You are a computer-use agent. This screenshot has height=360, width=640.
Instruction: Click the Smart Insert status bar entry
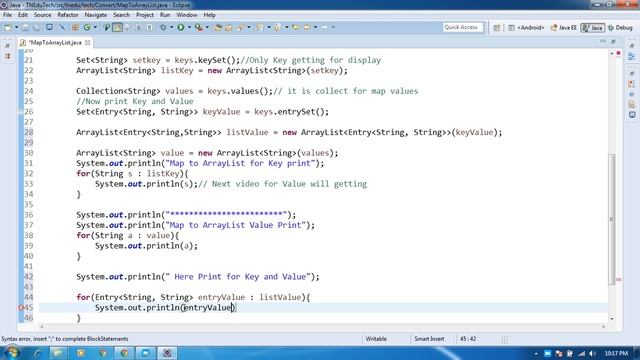tap(429, 339)
